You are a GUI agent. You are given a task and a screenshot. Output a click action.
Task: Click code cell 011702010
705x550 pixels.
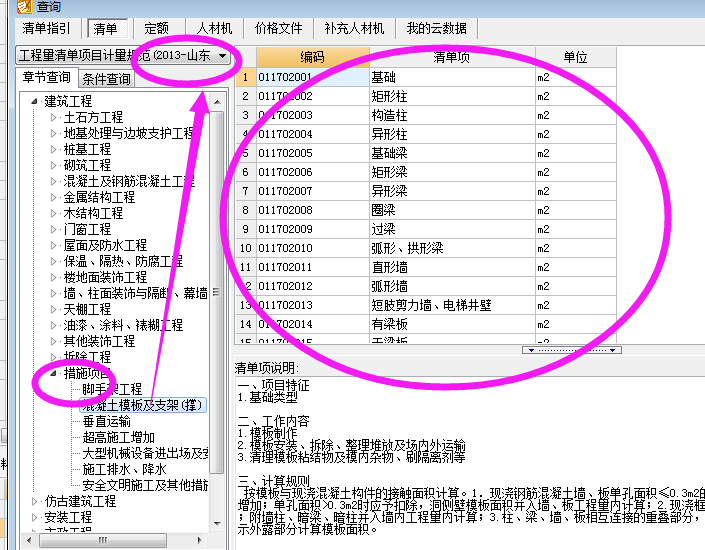[x=312, y=248]
